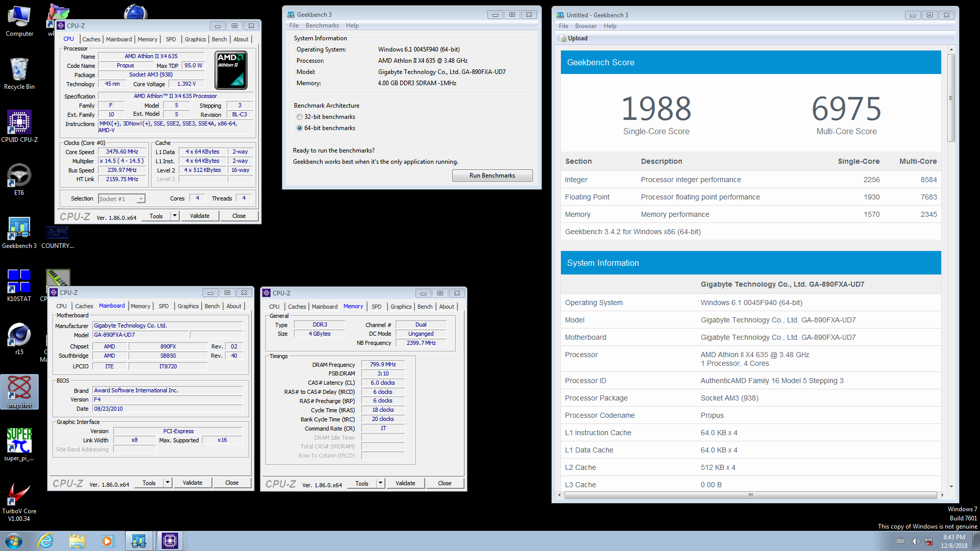The image size is (980, 551).
Task: Expand Tools dropdown arrow in Memory window
Action: [x=380, y=483]
